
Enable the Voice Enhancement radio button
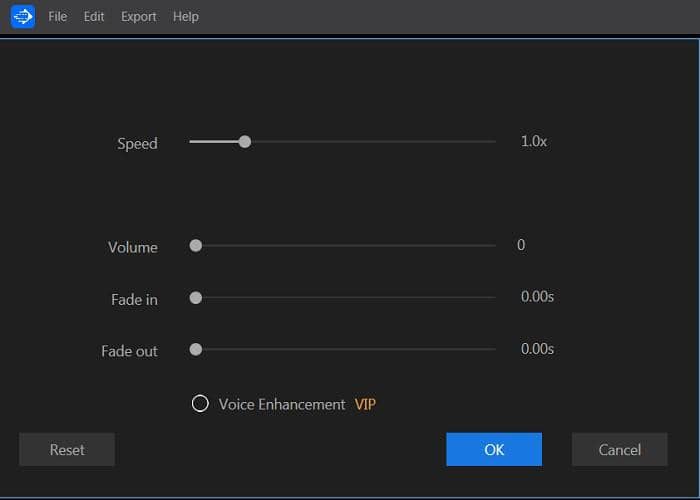[200, 404]
